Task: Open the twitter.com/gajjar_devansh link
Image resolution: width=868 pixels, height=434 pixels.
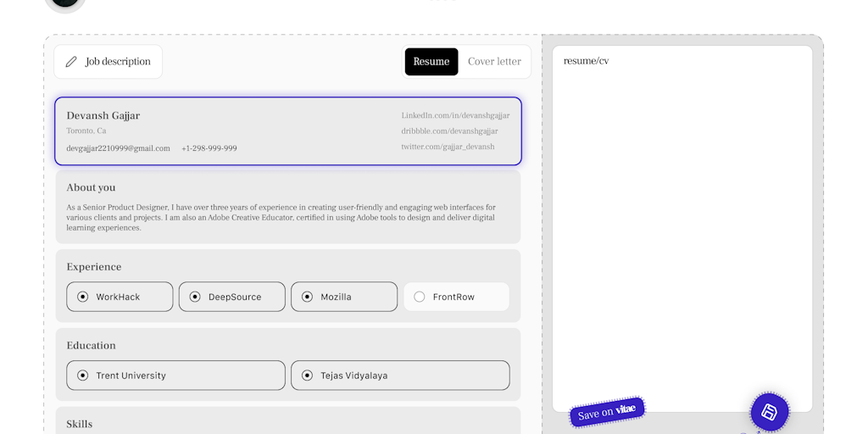Action: tap(448, 147)
